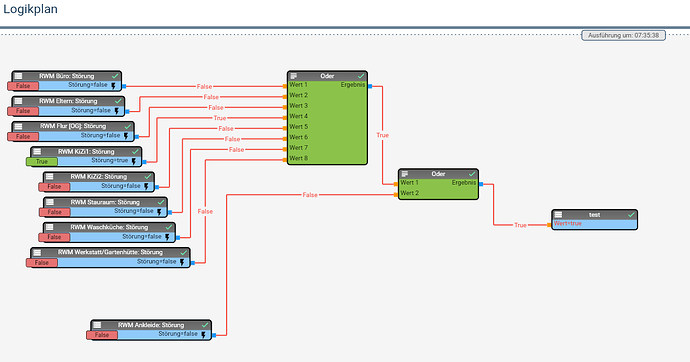Select Wert 2 input of the small Oder block
Screen dimensions: 690x362
coord(409,193)
